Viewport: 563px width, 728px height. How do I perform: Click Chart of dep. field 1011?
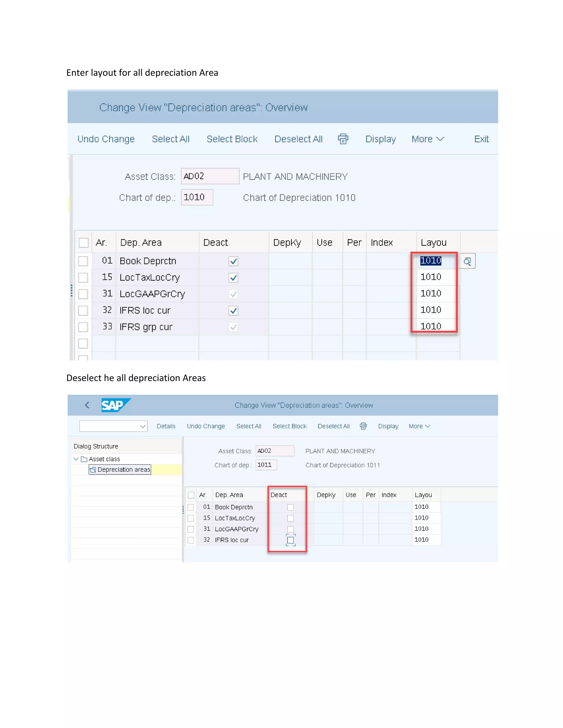[x=266, y=465]
